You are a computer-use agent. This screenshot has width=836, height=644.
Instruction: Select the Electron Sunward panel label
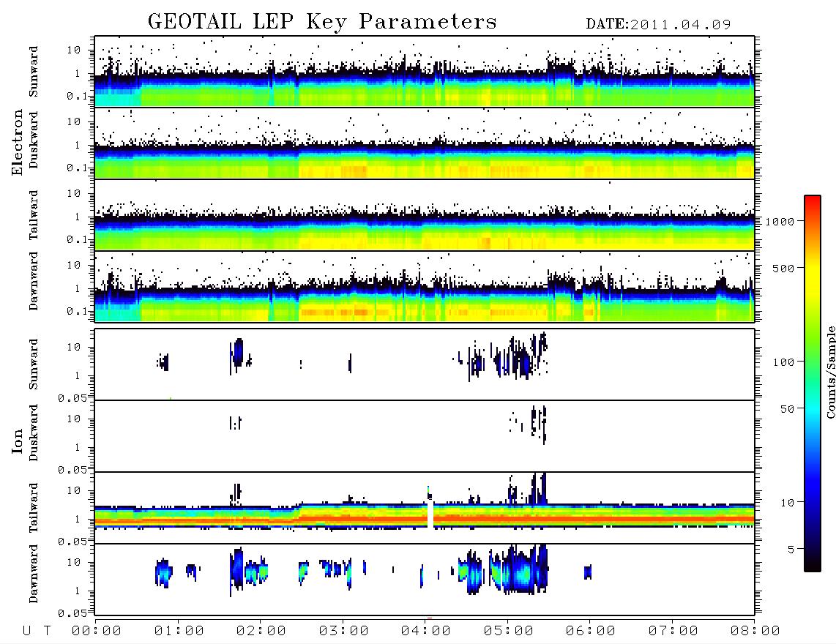pos(34,72)
